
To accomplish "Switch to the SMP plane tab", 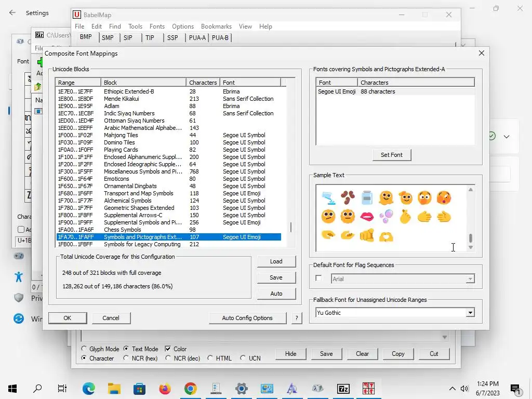I will click(x=108, y=37).
